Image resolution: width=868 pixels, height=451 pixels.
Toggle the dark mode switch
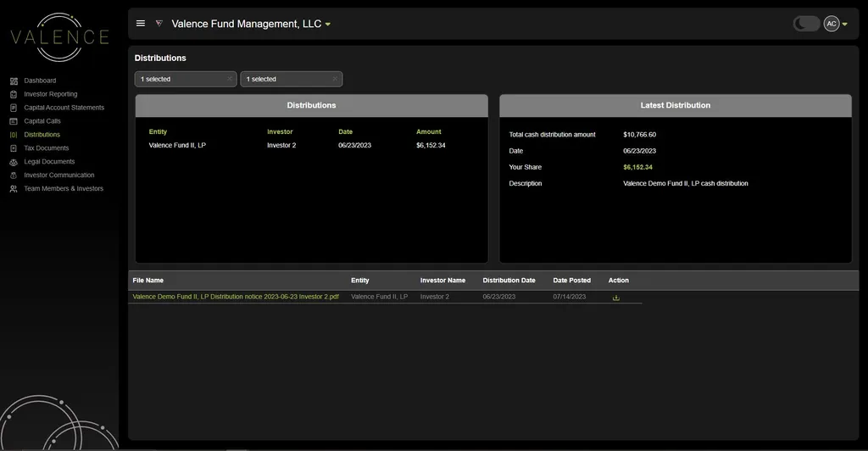tap(805, 24)
